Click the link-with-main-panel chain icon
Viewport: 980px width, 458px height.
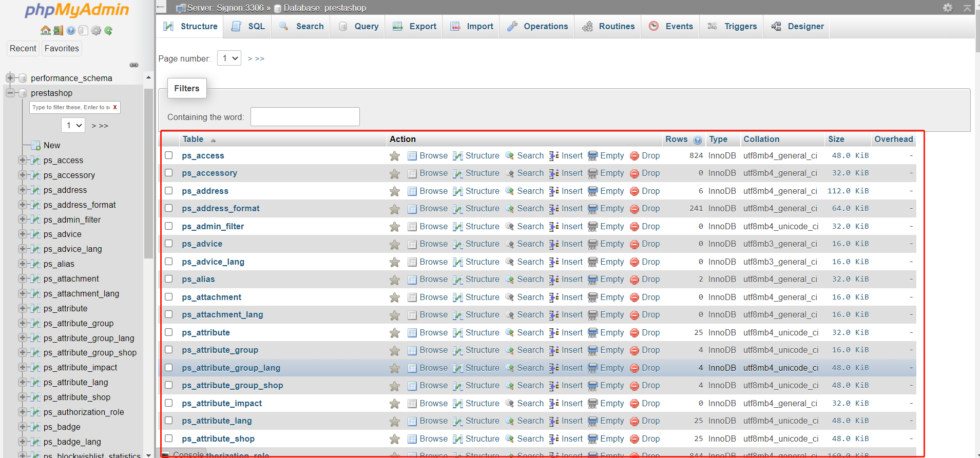134,65
